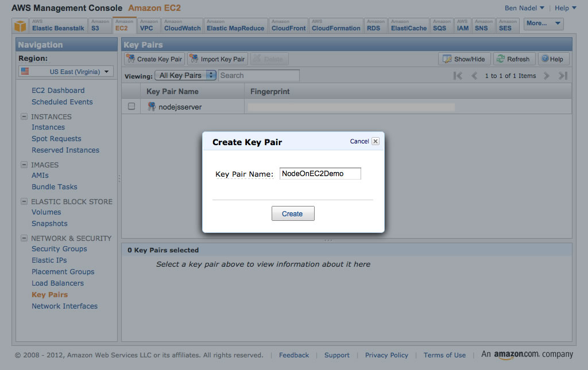Open Spot Requests in navigation

tap(56, 139)
